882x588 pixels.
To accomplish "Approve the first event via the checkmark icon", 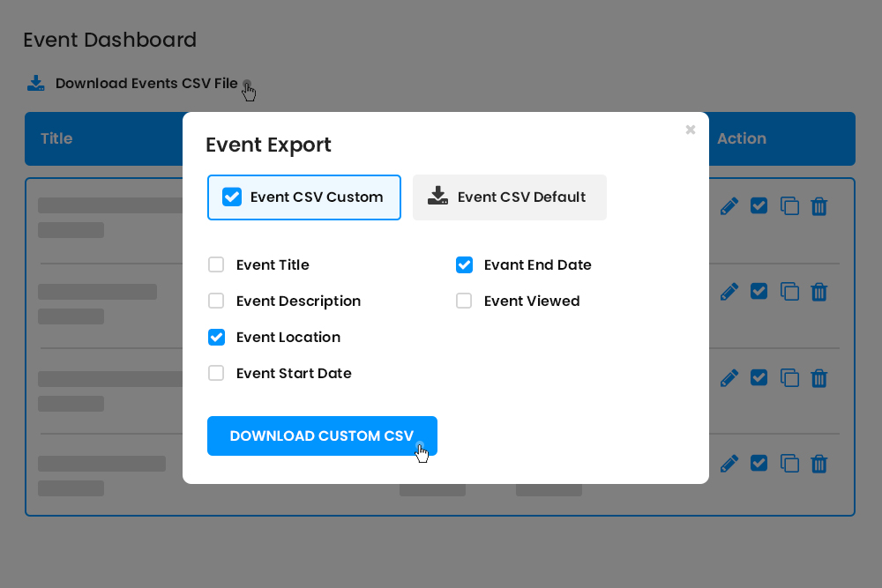I will point(759,205).
